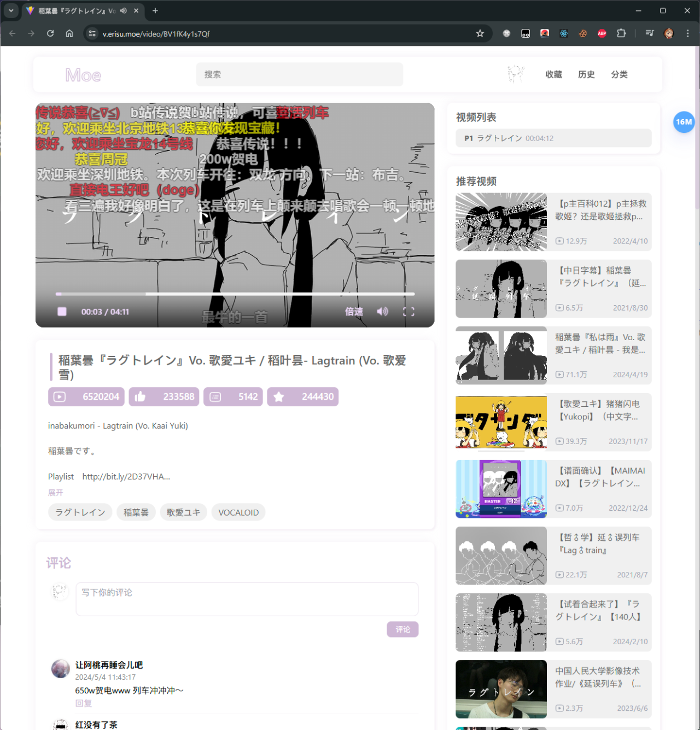
Task: Enter fullscreen mode in the player
Action: (408, 311)
